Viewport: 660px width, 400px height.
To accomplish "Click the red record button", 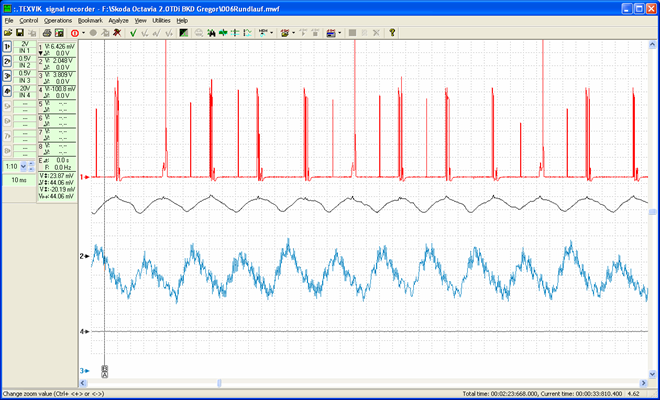I will coord(75,32).
